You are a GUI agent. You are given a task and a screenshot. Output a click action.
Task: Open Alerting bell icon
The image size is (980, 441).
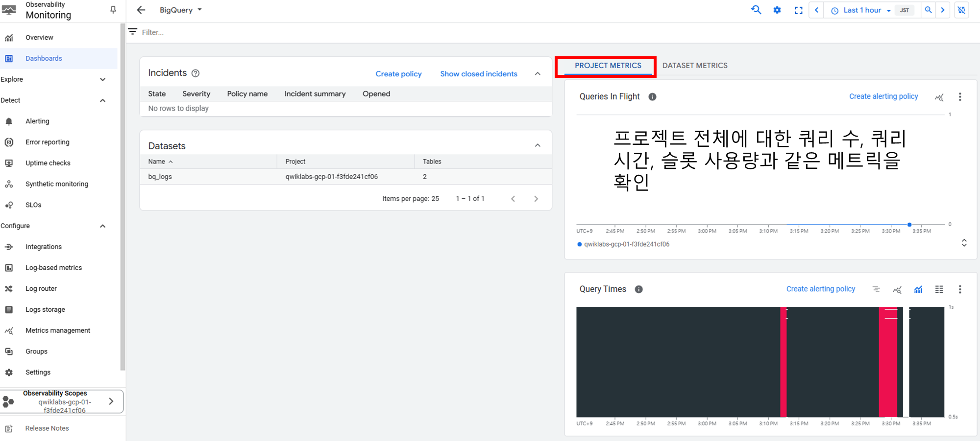(x=9, y=121)
